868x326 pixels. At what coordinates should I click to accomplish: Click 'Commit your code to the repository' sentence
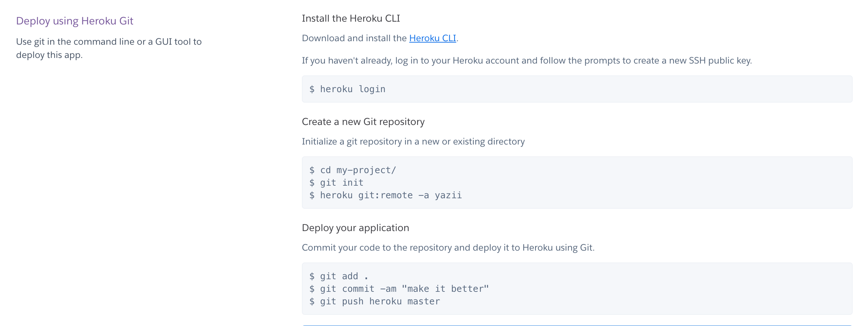448,248
